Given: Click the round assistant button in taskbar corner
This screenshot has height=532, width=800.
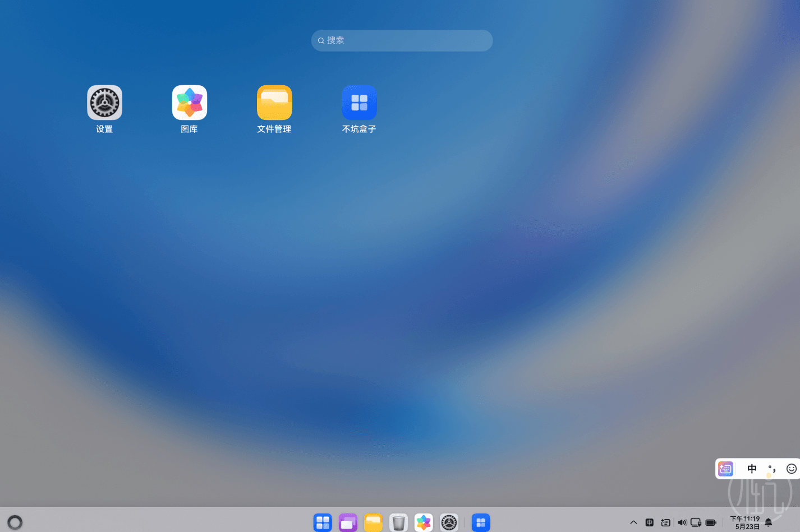Looking at the screenshot, I should [x=15, y=522].
